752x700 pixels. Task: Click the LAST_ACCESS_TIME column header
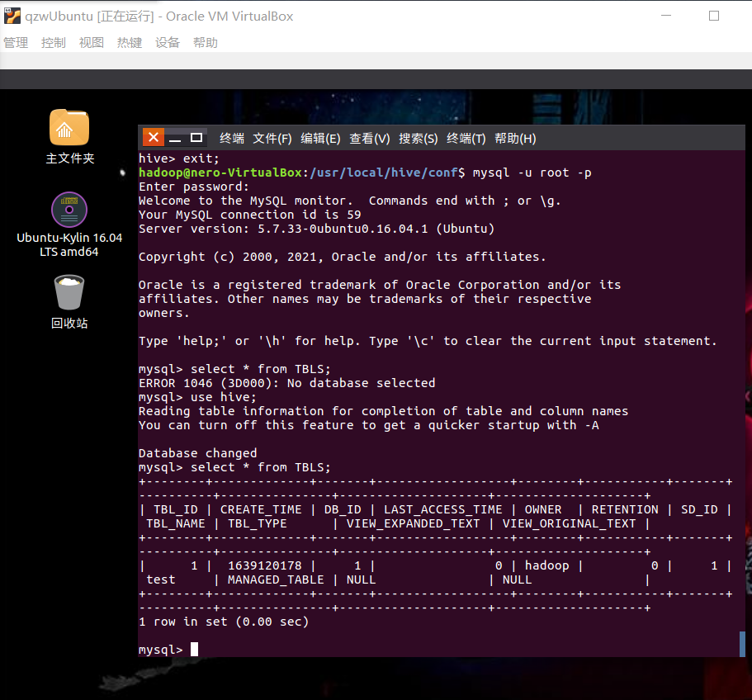click(x=443, y=509)
